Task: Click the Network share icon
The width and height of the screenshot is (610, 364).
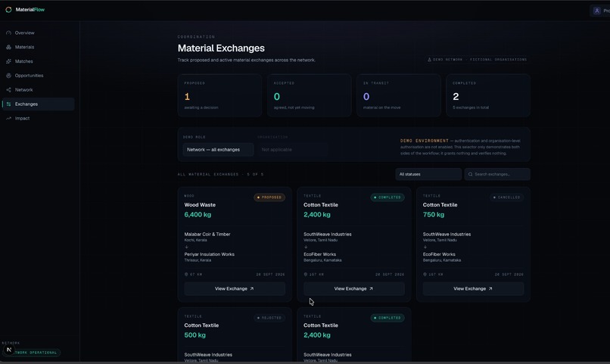Action: click(8, 90)
